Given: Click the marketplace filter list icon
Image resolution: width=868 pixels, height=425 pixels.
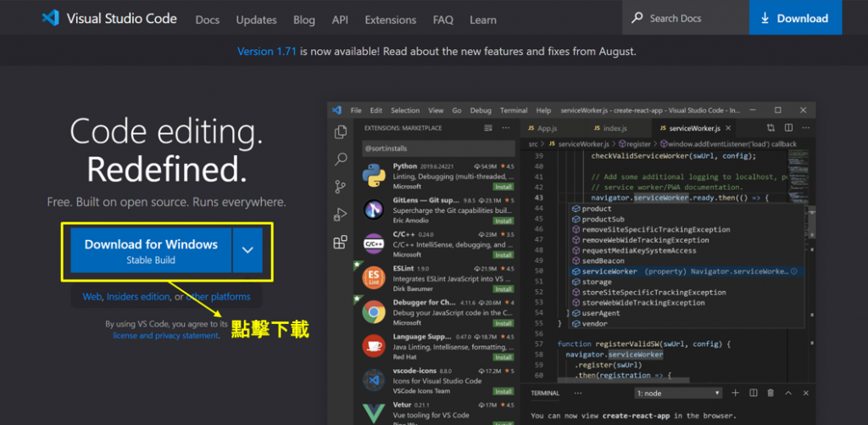Looking at the screenshot, I should (487, 127).
